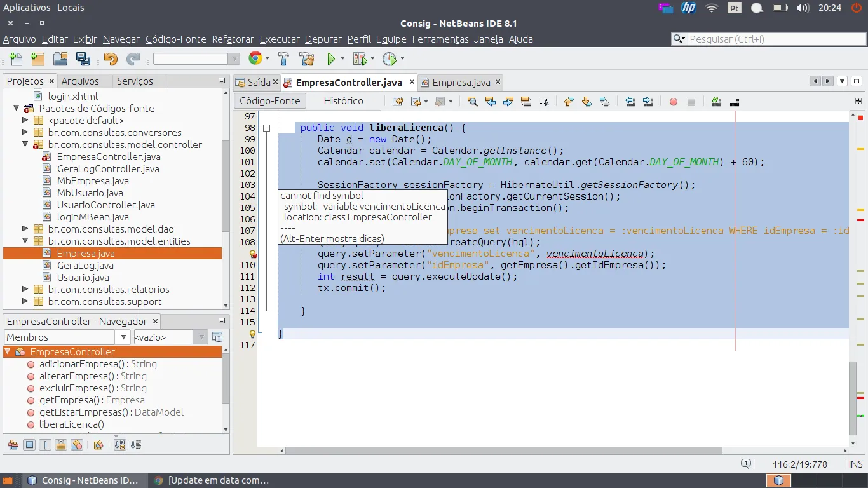Open the Membros dropdown in Navigator
The image size is (868, 488).
click(x=123, y=337)
